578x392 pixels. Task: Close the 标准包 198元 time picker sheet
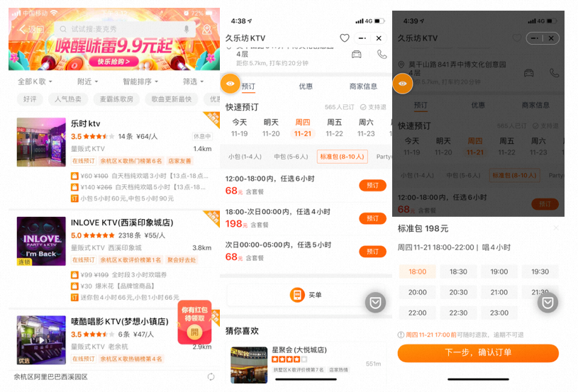tap(556, 228)
